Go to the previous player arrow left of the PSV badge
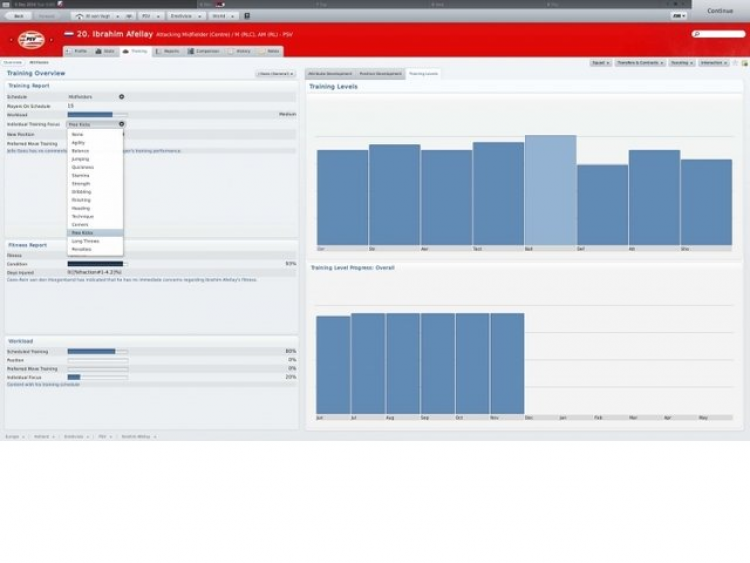 pyautogui.click(x=11, y=40)
